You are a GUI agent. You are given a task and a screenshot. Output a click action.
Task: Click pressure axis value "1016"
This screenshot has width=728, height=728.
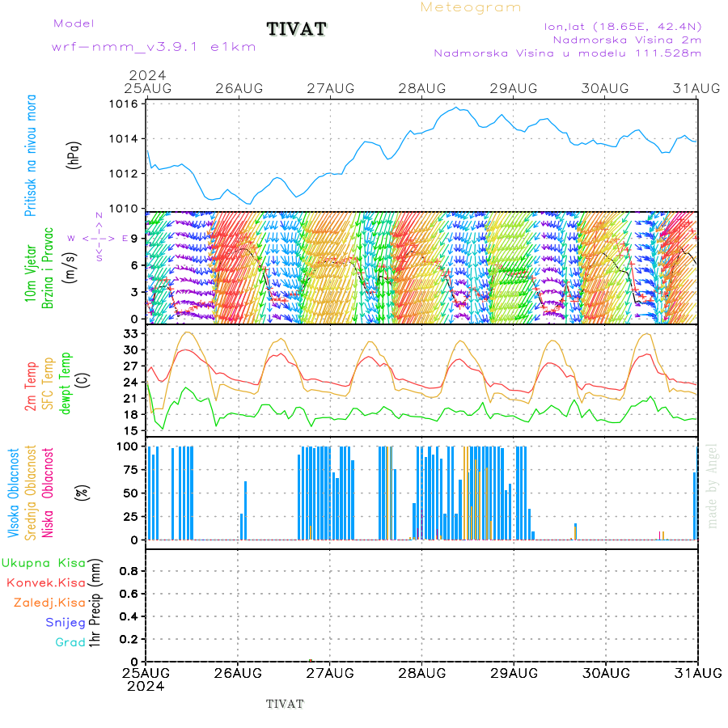click(x=124, y=104)
